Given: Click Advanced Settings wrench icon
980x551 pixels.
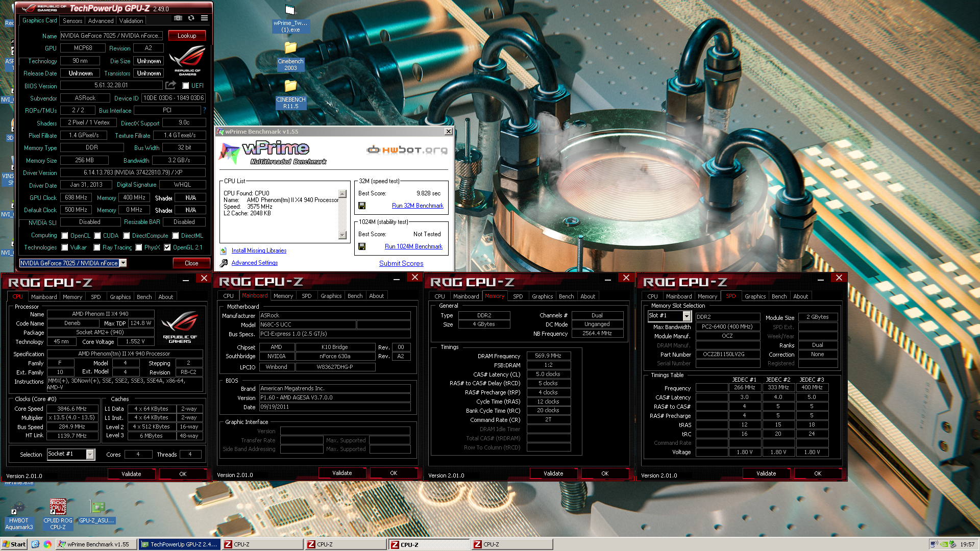Looking at the screenshot, I should [x=224, y=263].
